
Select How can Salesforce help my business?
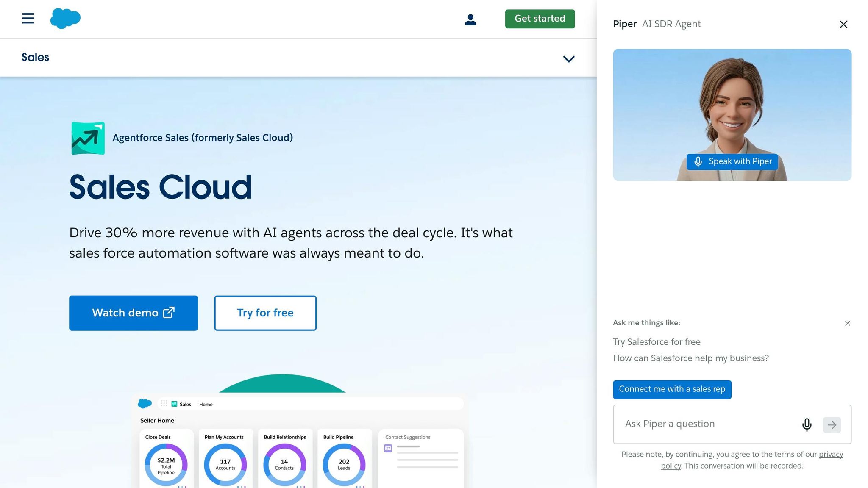point(691,358)
